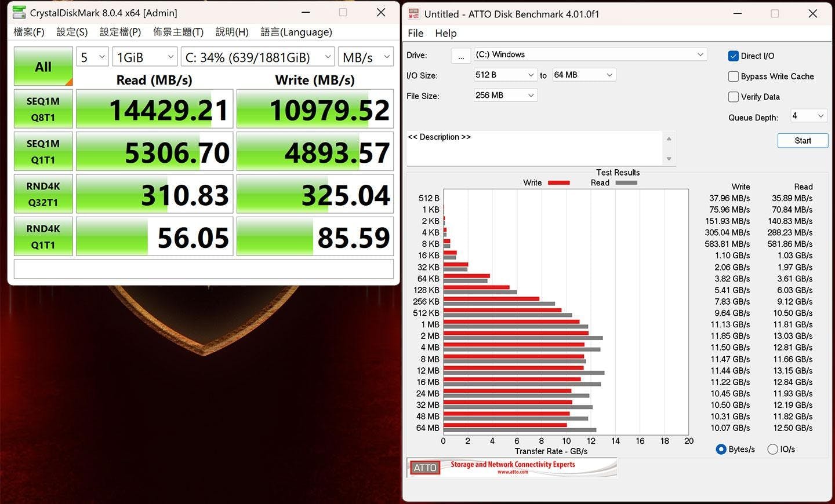Click the 256 KB row label in the chart

point(426,302)
